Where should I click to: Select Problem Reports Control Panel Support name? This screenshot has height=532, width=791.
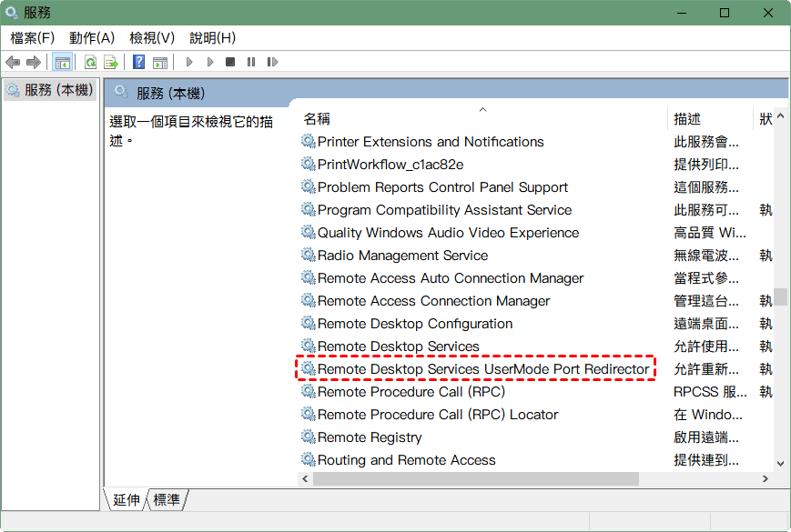click(x=442, y=187)
